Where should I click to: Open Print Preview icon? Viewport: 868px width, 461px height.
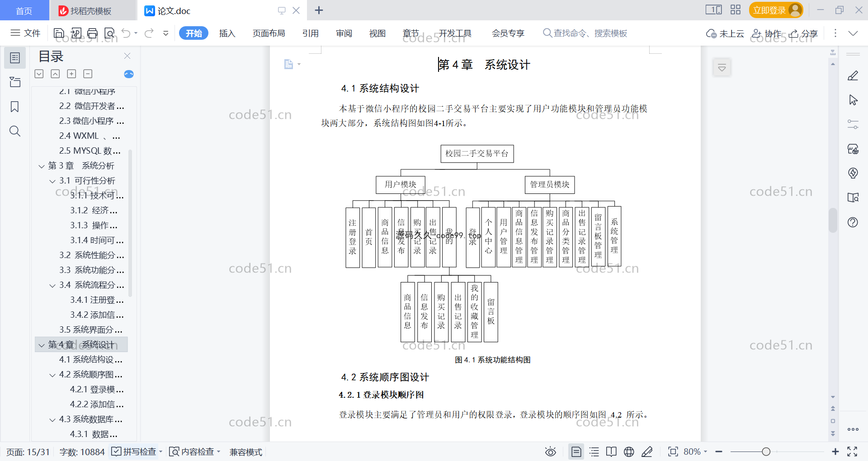pos(109,33)
